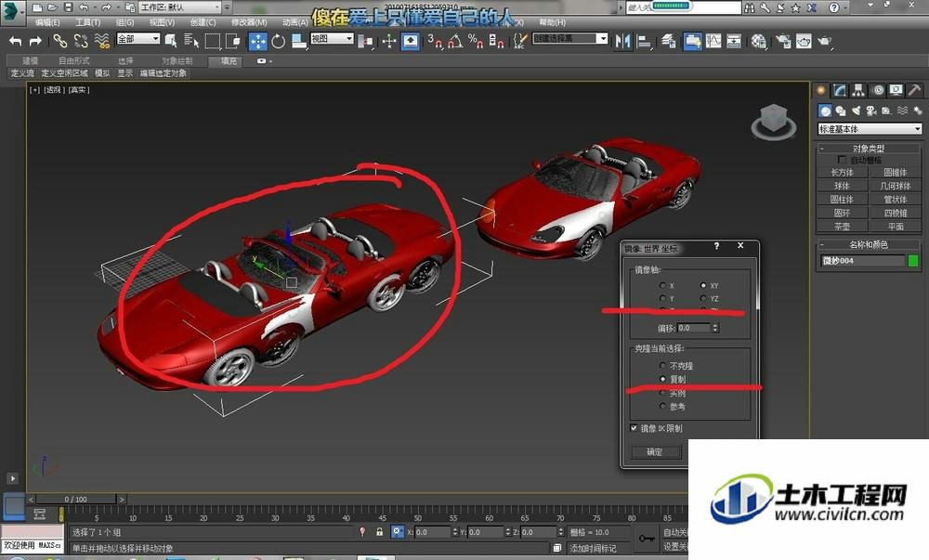Click the Quick Render teapot icon
This screenshot has width=929, height=560.
coord(824,41)
